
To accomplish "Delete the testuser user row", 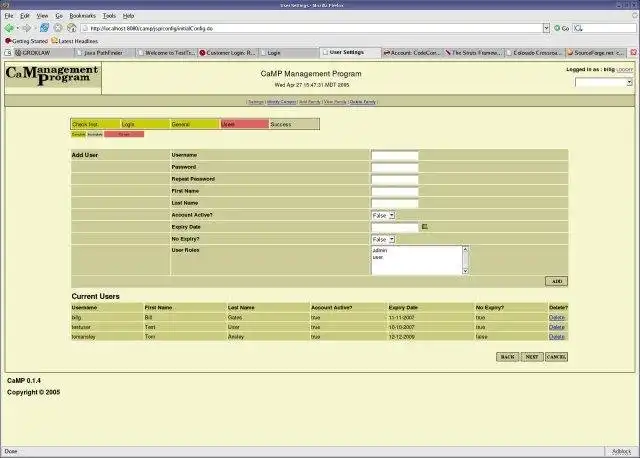I will pyautogui.click(x=557, y=327).
